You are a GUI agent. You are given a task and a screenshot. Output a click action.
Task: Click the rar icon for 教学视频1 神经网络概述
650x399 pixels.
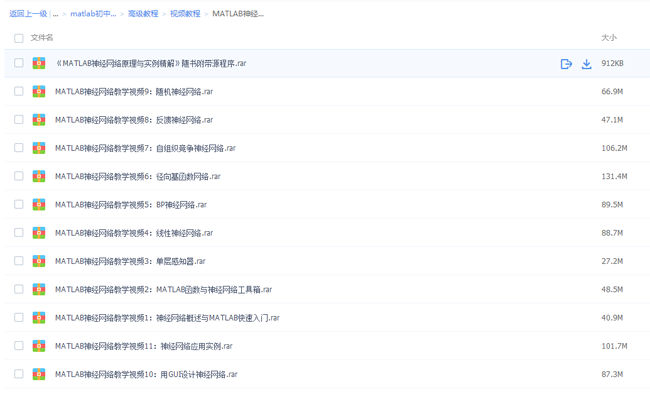[x=39, y=317]
